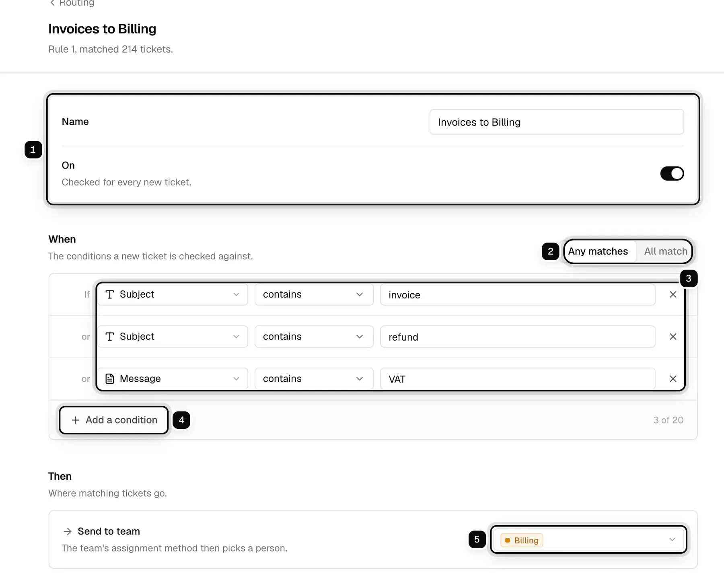Remove the VAT condition
The height and width of the screenshot is (588, 724).
tap(673, 379)
